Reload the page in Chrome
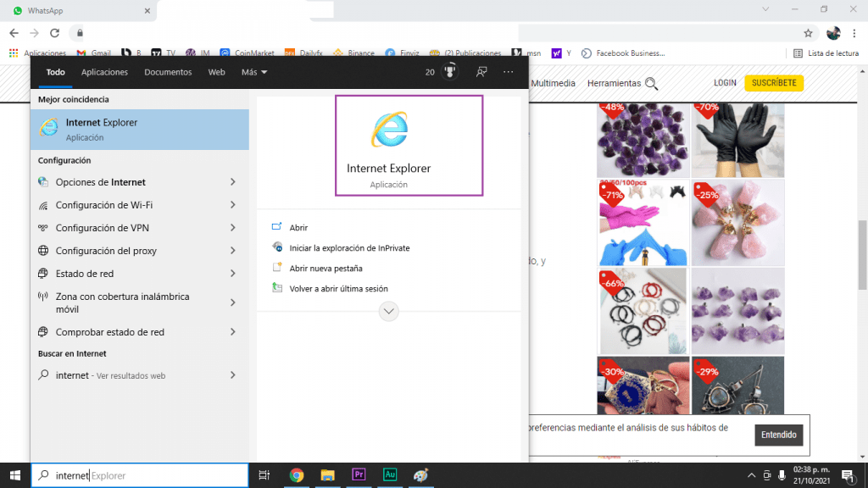The height and width of the screenshot is (488, 868). [x=54, y=33]
